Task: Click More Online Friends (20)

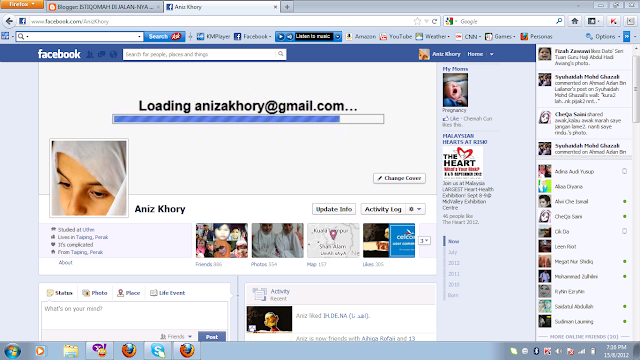Action: (x=584, y=337)
